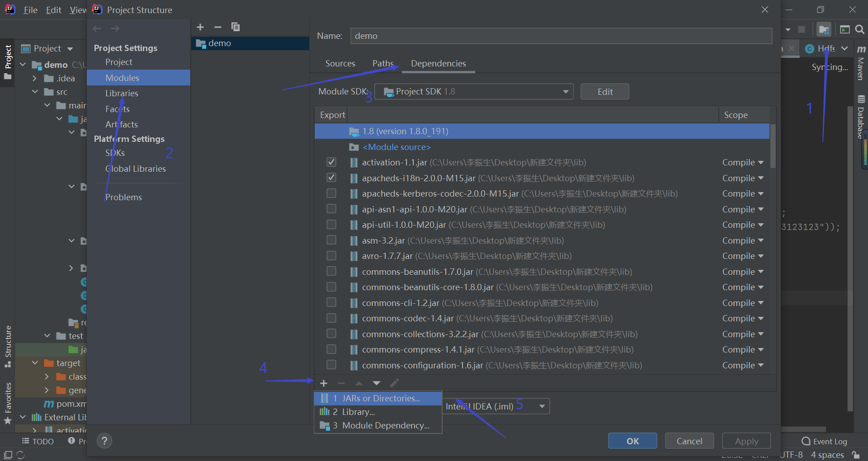Click inside the Name field showing demo

pyautogui.click(x=497, y=36)
